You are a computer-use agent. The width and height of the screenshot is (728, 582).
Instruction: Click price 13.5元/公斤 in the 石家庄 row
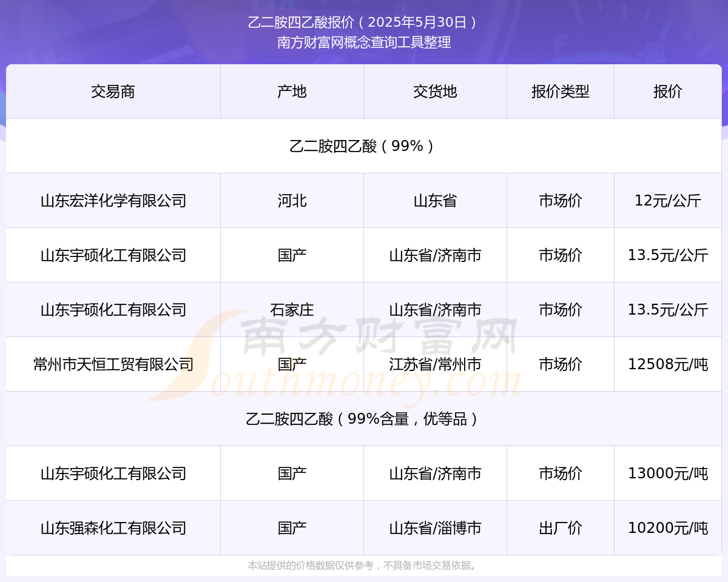[x=668, y=310]
